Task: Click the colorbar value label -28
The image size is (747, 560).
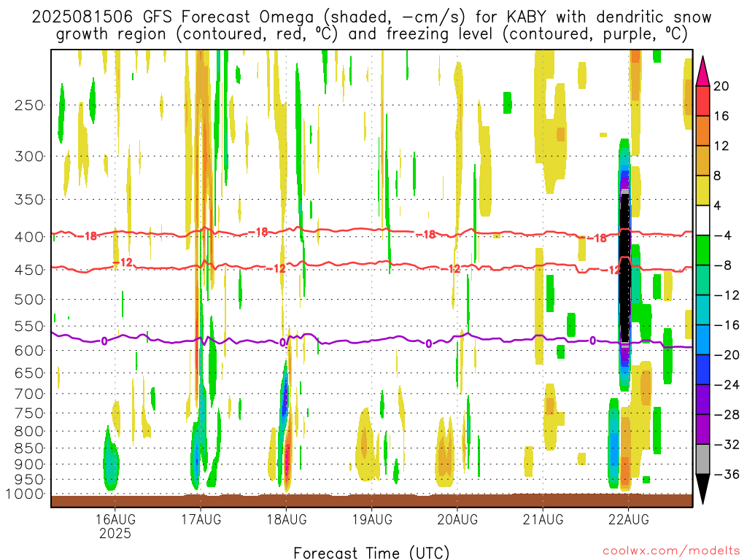Action: (x=727, y=415)
